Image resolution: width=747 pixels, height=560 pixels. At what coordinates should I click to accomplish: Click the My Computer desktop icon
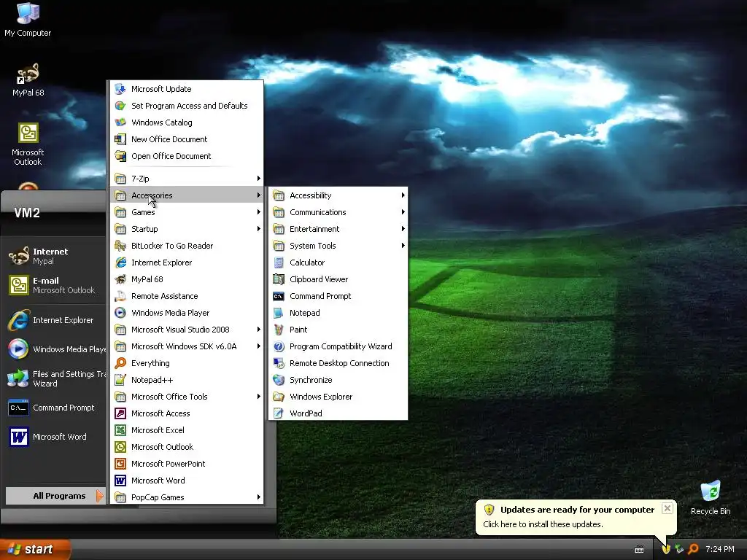28,19
